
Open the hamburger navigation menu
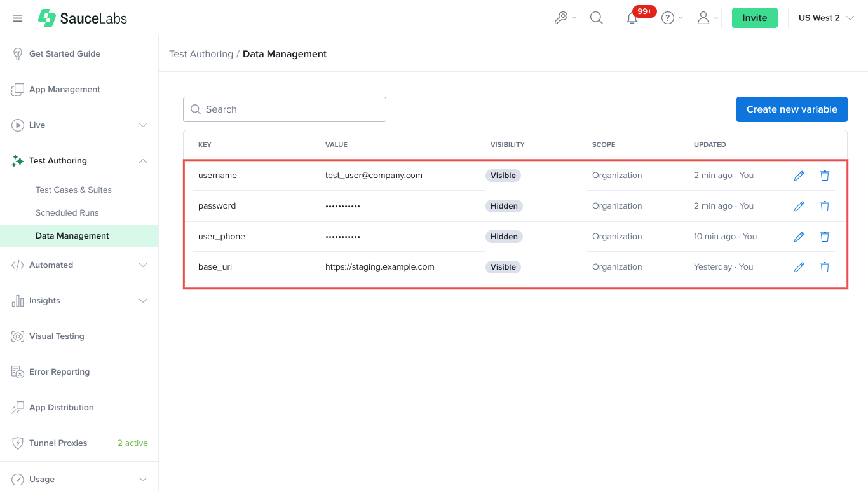[18, 18]
